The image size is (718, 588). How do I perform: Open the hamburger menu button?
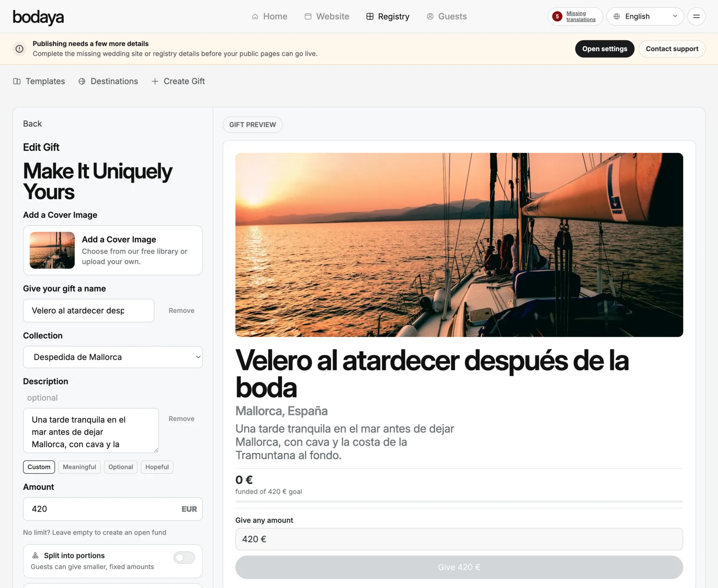[696, 16]
